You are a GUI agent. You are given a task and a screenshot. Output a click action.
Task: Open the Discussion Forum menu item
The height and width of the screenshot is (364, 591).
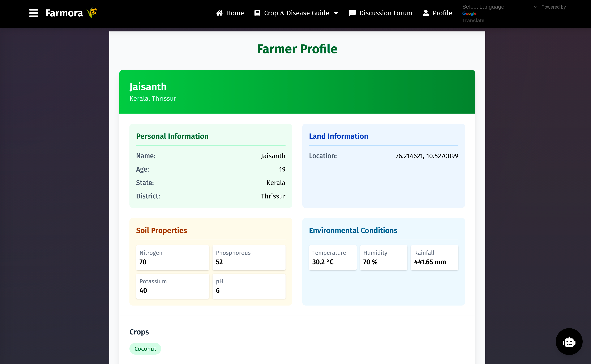pyautogui.click(x=386, y=13)
